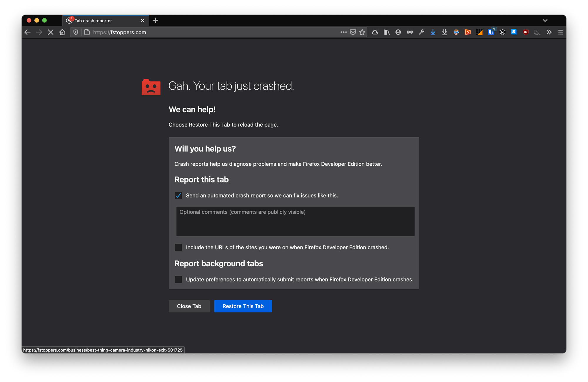Select the Tab crash reporter tab
588x382 pixels.
click(100, 21)
